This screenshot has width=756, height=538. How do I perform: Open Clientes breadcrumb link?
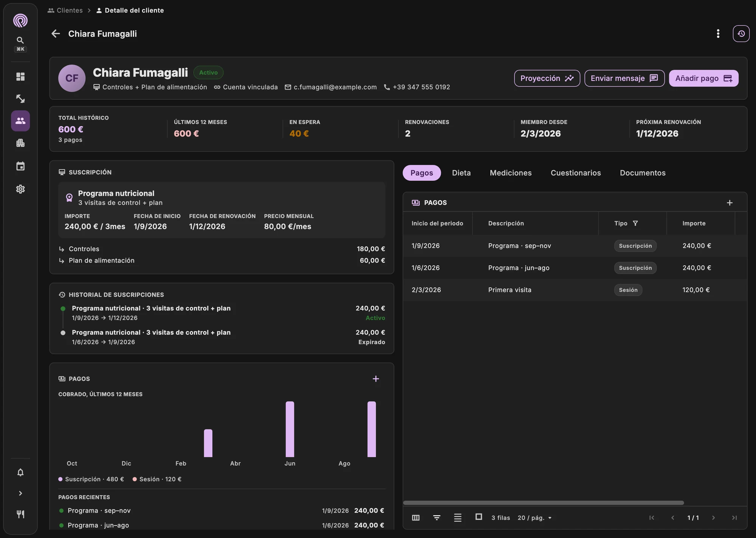[65, 10]
